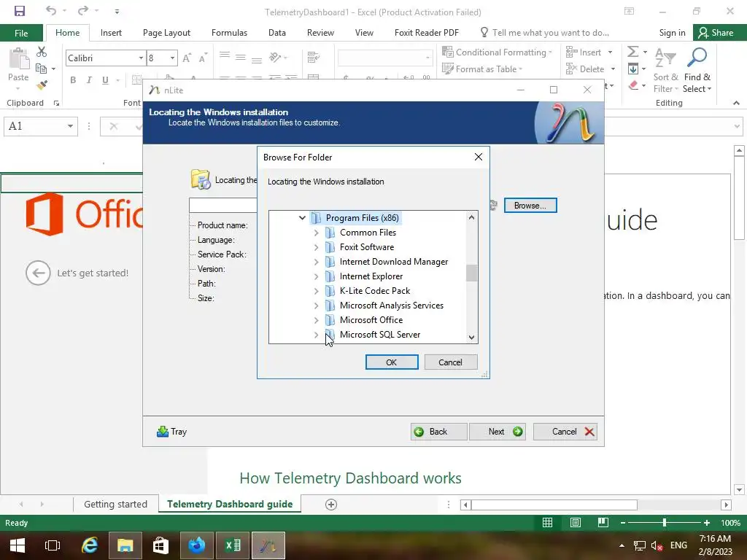747x560 pixels.
Task: Open the Insert cells dropdown arrow
Action: 611,52
